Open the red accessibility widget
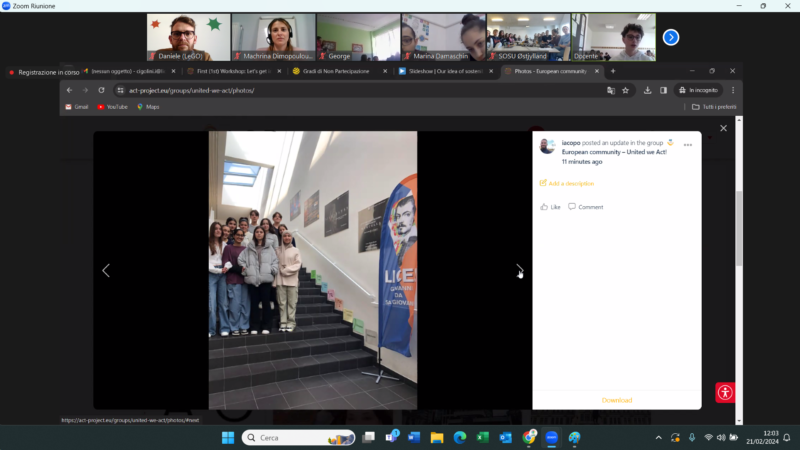The width and height of the screenshot is (800, 450). (725, 393)
